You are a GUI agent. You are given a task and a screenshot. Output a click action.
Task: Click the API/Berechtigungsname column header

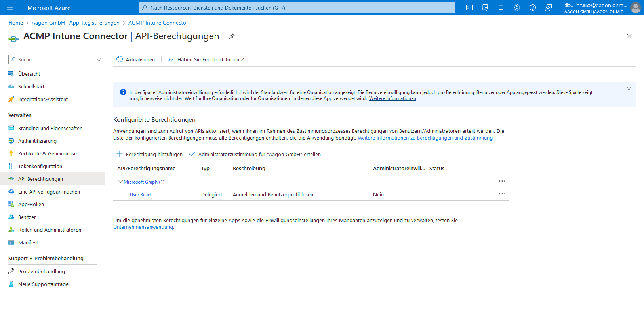(146, 168)
